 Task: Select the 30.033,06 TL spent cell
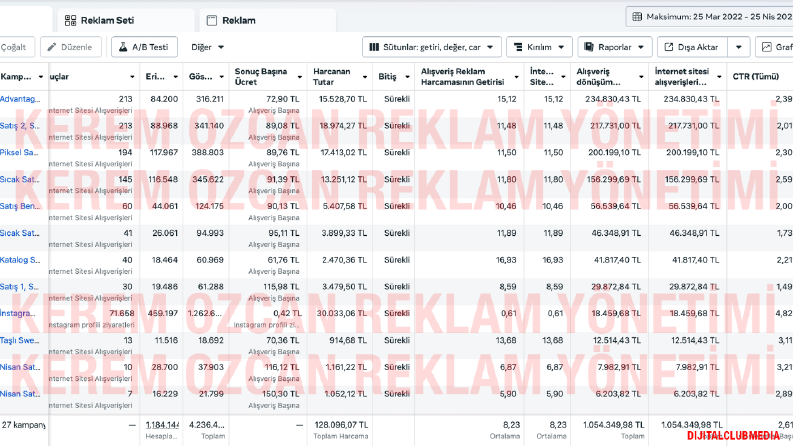pos(342,314)
